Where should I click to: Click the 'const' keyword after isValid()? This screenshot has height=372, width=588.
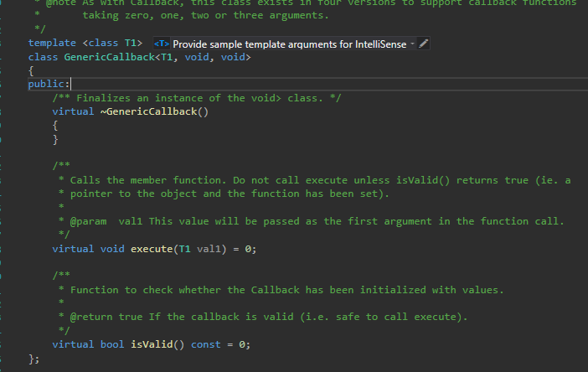(x=206, y=344)
